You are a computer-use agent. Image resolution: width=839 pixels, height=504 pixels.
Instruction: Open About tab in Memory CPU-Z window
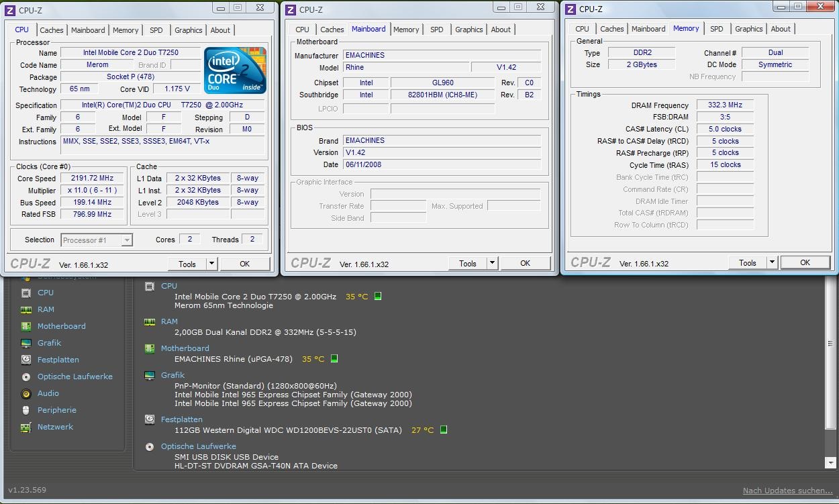click(x=781, y=29)
